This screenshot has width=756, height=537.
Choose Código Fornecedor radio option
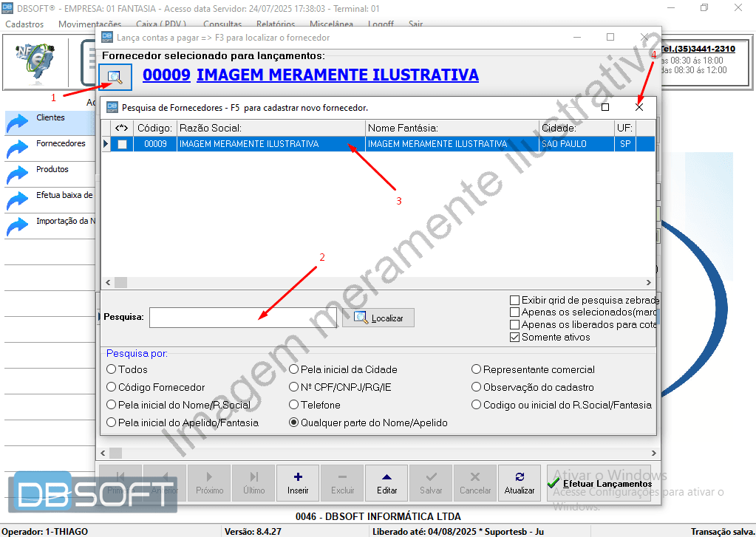pos(112,387)
